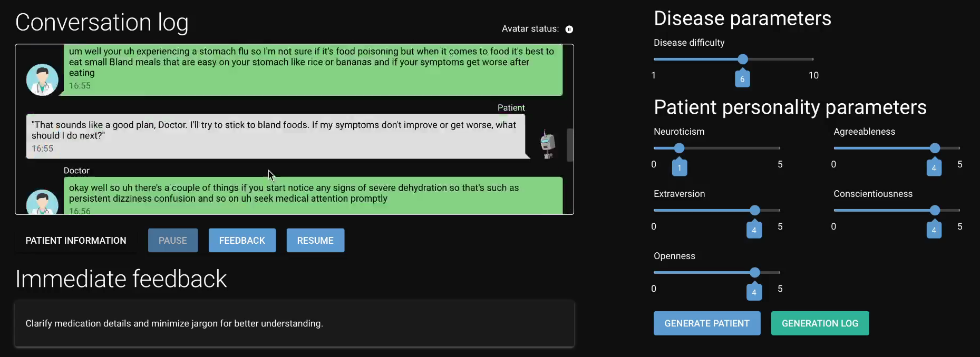Image resolution: width=980 pixels, height=357 pixels.
Task: Click the robot patient avatar icon
Action: pos(548,144)
